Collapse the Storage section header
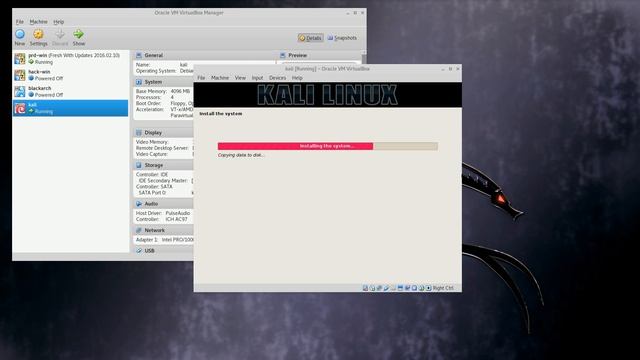 164,165
